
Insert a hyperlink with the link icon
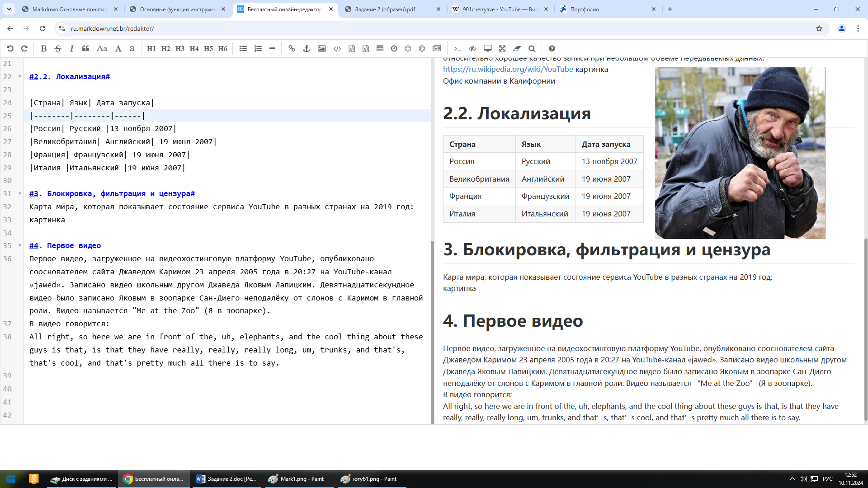point(292,48)
